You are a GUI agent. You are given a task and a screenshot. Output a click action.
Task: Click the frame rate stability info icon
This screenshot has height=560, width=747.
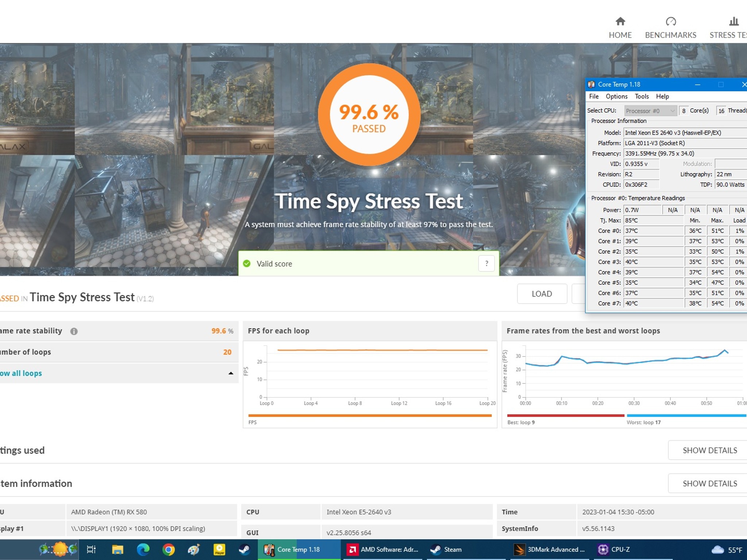(74, 331)
